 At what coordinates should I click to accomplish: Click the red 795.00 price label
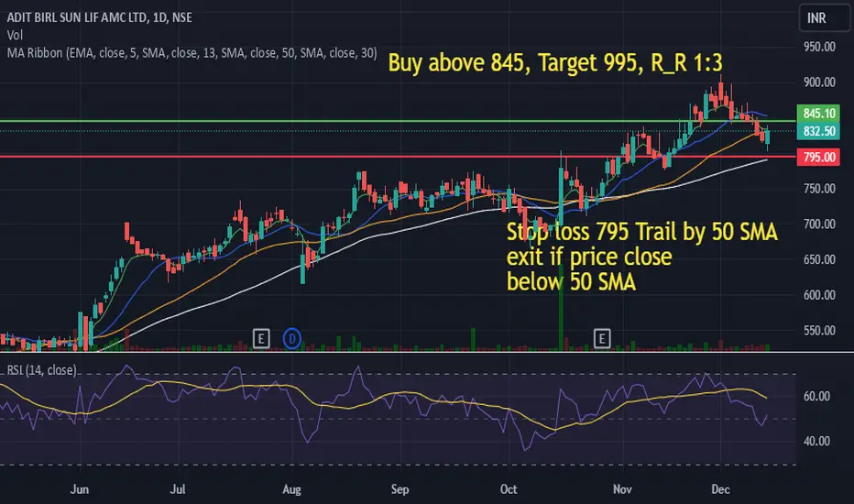pos(818,158)
